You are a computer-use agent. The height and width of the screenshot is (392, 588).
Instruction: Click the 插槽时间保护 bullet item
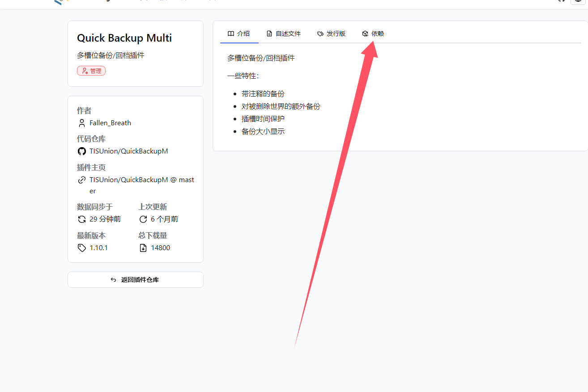(x=263, y=119)
